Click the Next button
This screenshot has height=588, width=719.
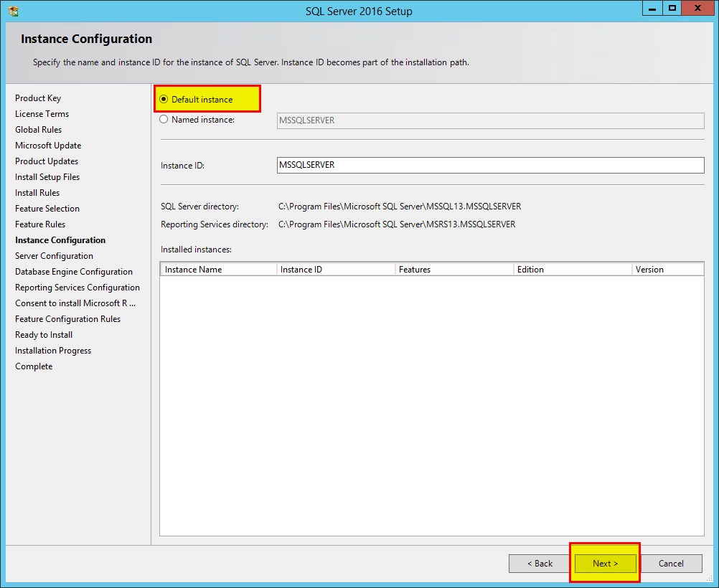click(x=604, y=563)
